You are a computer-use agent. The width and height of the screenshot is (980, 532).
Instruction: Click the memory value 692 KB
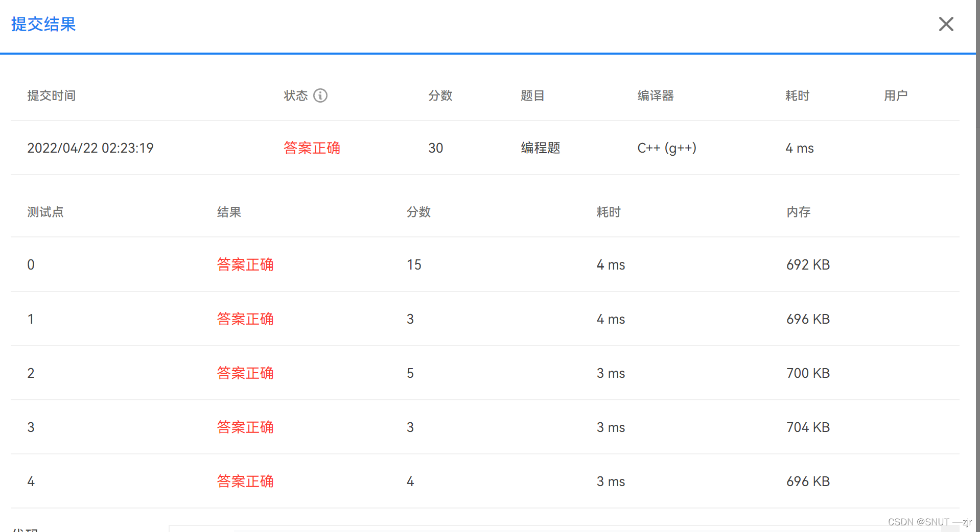click(x=808, y=264)
